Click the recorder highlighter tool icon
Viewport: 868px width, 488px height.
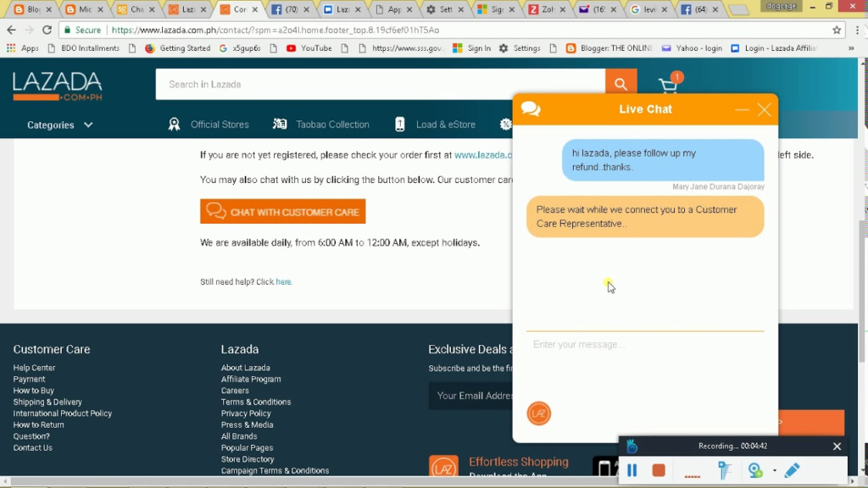tap(725, 470)
